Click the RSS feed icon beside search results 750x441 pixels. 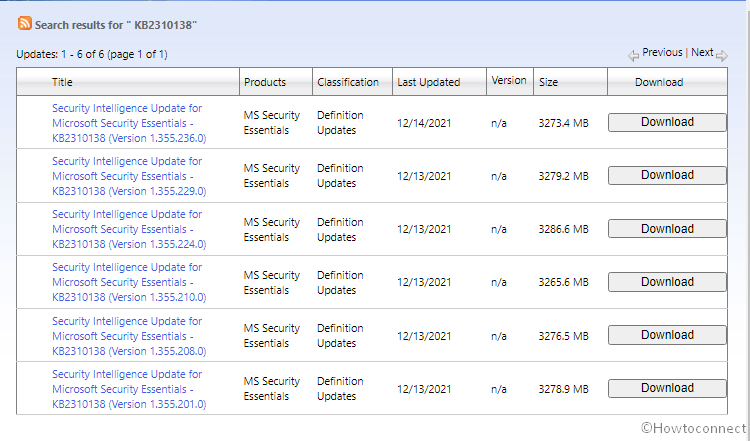24,23
